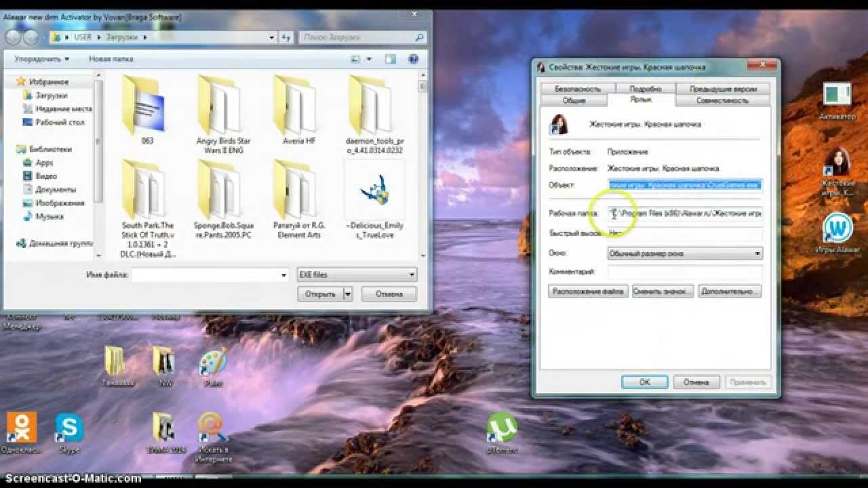Image resolution: width=868 pixels, height=488 pixels.
Task: Click OK in the properties dialog
Action: (x=644, y=382)
